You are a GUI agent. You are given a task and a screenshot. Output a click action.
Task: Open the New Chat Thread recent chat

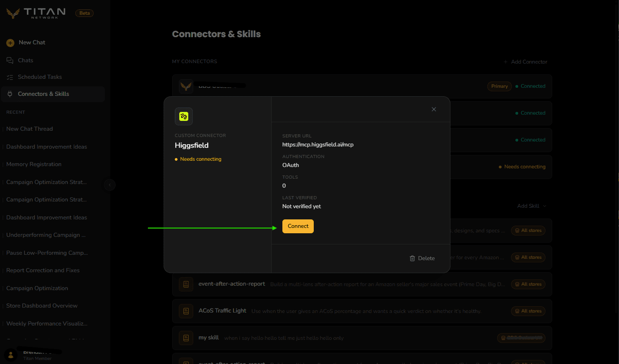(x=30, y=129)
